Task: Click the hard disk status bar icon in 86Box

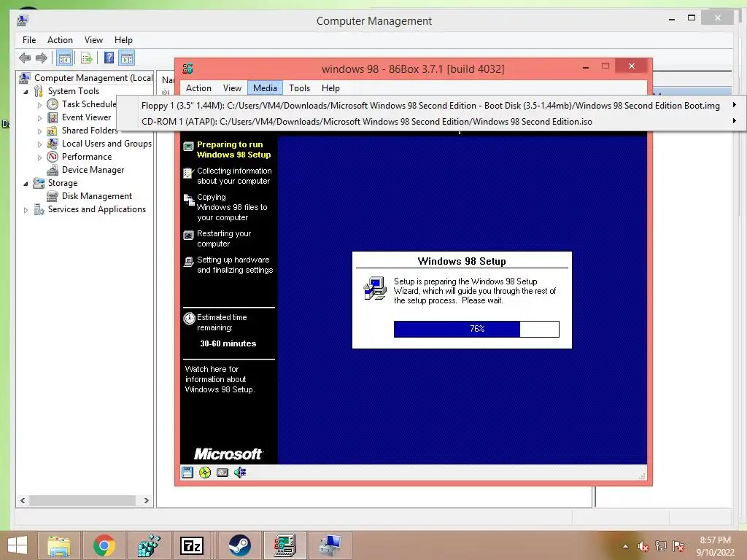Action: pyautogui.click(x=222, y=472)
